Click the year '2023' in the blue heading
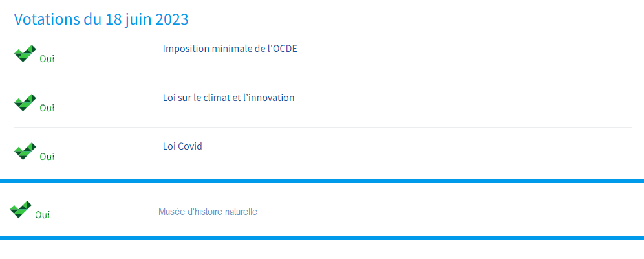This screenshot has height=259, width=644. click(x=172, y=19)
